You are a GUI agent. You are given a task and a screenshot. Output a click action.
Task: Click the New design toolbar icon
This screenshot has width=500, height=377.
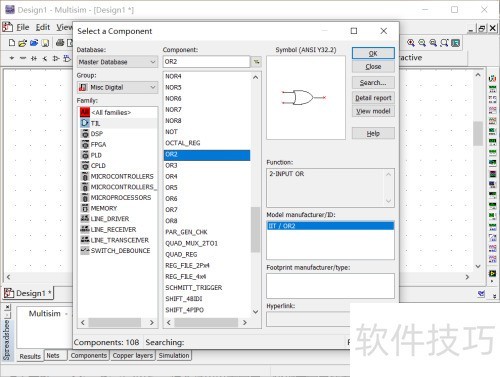click(12, 43)
